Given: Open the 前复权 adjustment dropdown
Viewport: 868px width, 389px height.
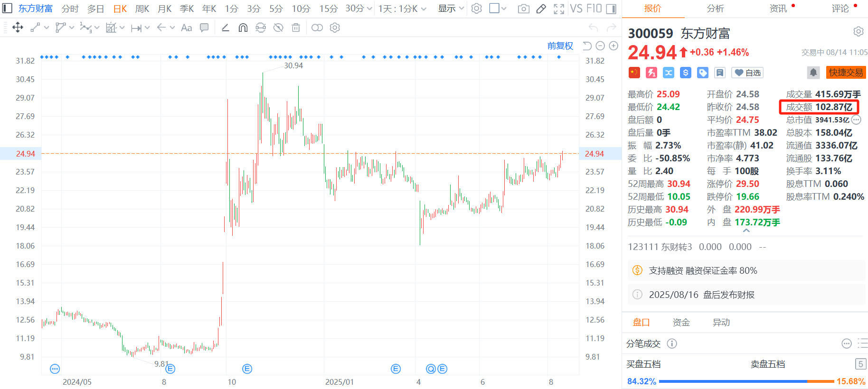Looking at the screenshot, I should pyautogui.click(x=560, y=46).
